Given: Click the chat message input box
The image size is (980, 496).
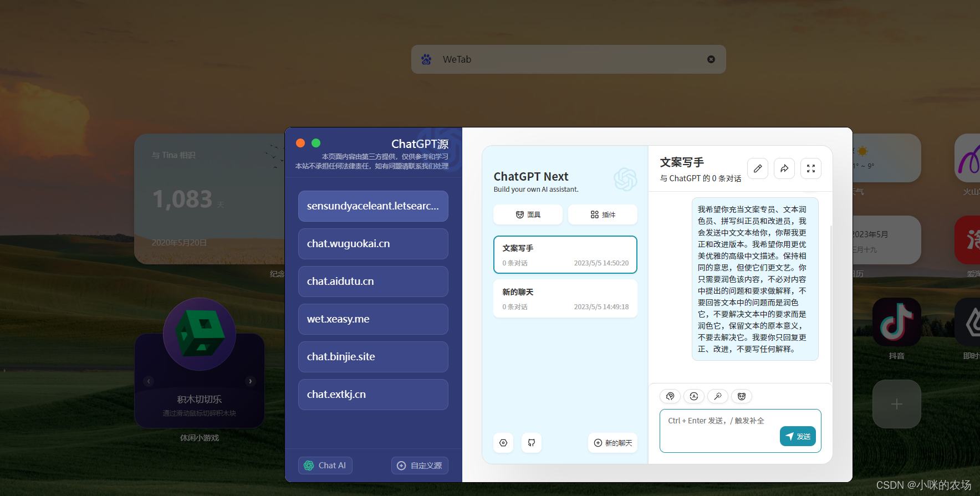Looking at the screenshot, I should pyautogui.click(x=741, y=431).
